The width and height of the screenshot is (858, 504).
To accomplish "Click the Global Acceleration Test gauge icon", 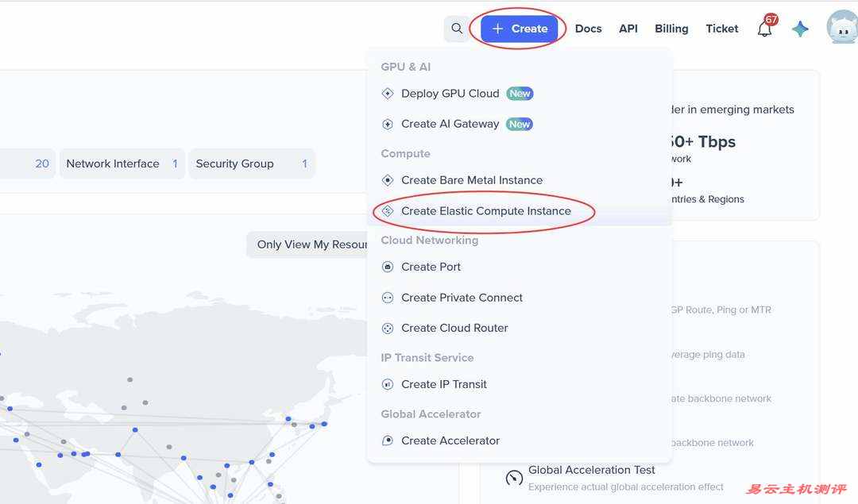I will [514, 478].
